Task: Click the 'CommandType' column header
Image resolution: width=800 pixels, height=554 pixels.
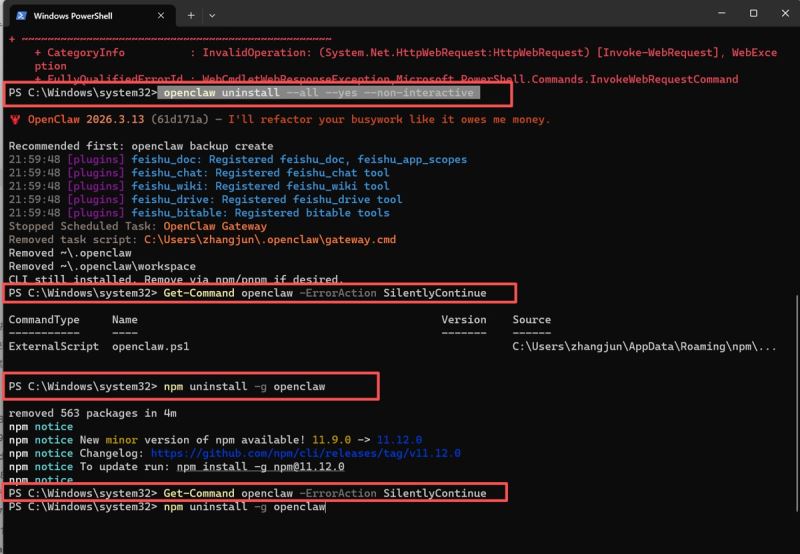Action: click(44, 319)
